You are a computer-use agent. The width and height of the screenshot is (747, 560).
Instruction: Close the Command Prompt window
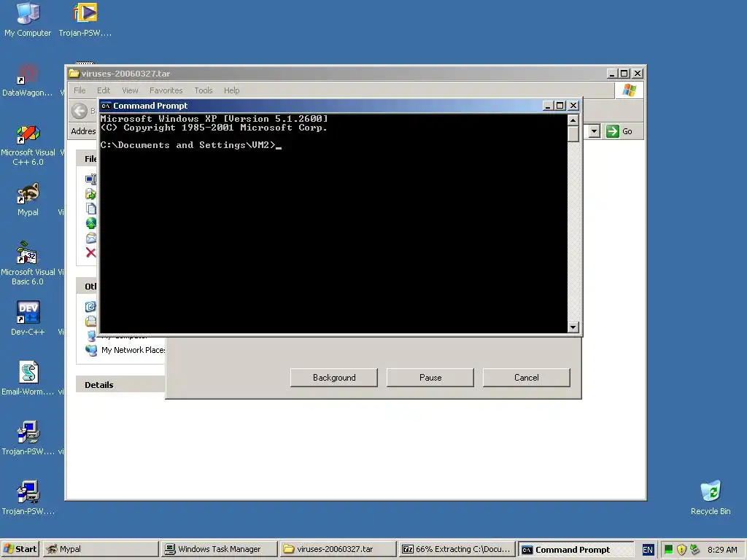click(x=573, y=106)
